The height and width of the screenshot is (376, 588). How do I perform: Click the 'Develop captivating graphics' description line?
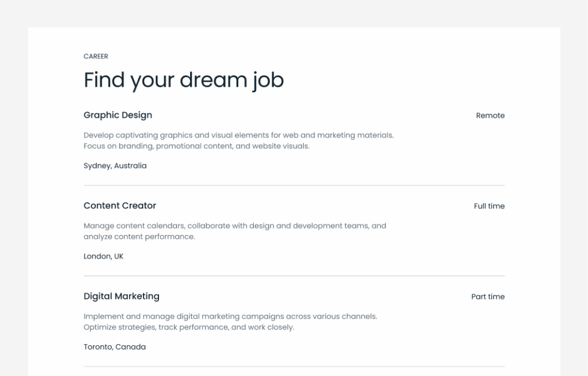click(x=238, y=135)
